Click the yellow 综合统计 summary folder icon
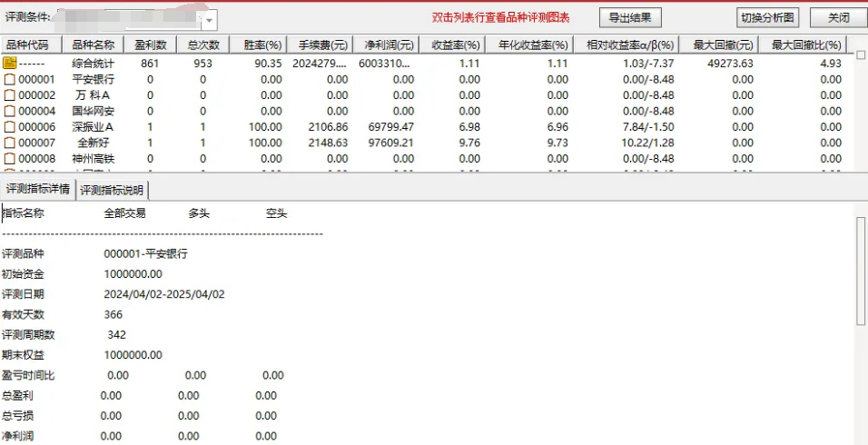 pyautogui.click(x=10, y=64)
